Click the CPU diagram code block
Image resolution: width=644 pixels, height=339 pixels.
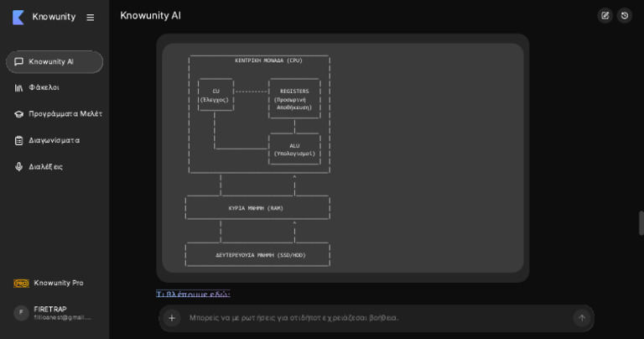click(342, 158)
